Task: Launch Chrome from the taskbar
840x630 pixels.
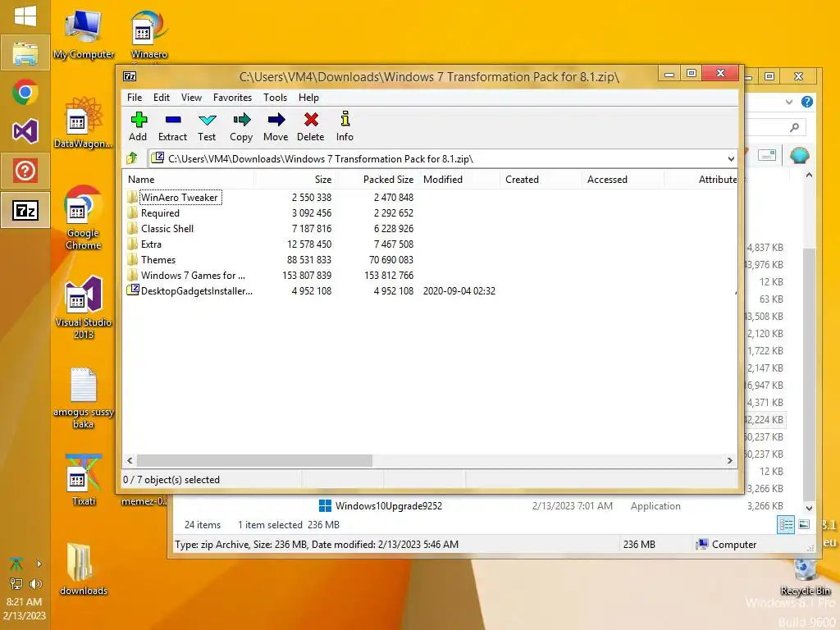Action: click(25, 92)
